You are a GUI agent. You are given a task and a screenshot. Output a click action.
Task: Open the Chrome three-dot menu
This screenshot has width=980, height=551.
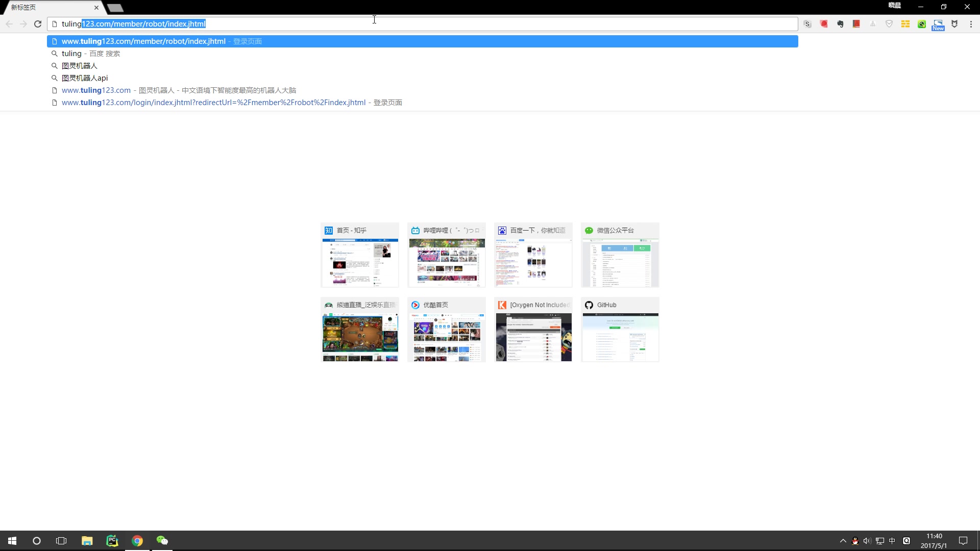pos(971,24)
